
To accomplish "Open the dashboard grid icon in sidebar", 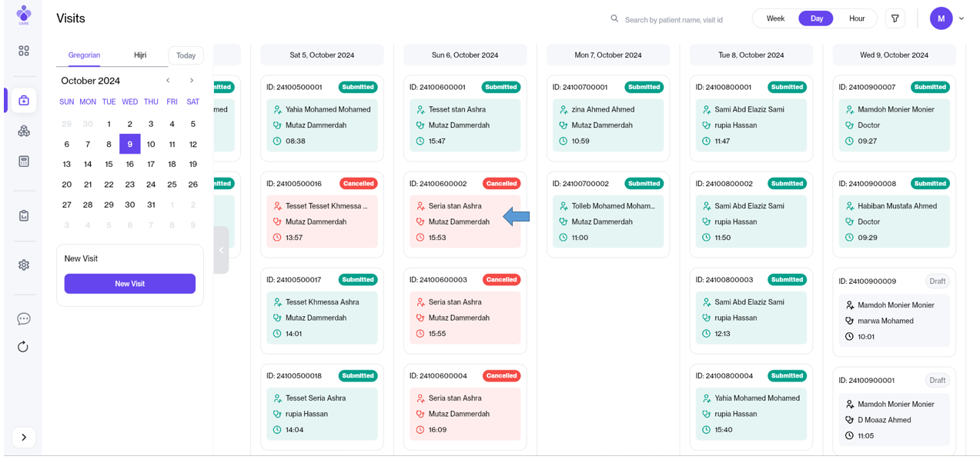I will point(24,51).
